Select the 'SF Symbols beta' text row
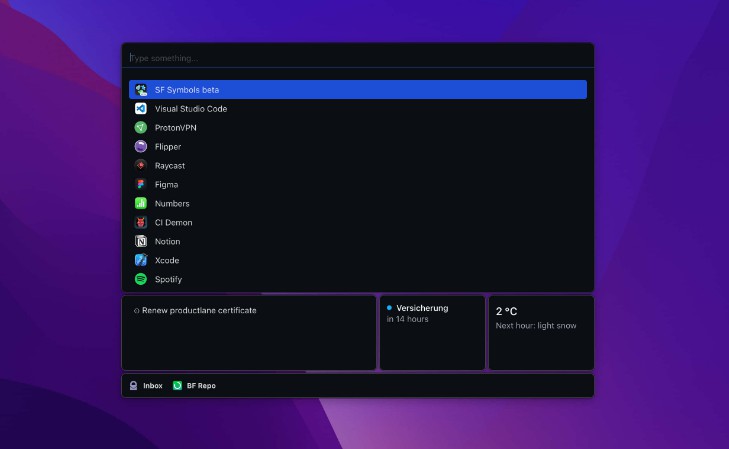This screenshot has width=729, height=449. [x=358, y=90]
